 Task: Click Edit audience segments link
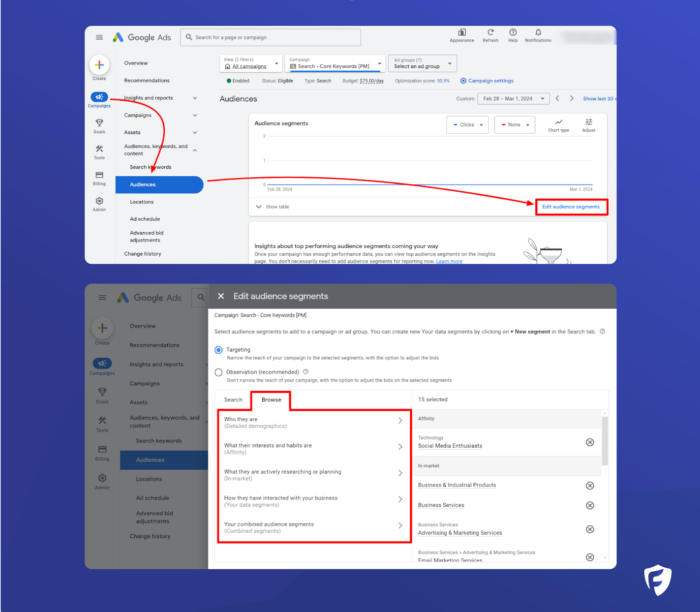tap(571, 207)
